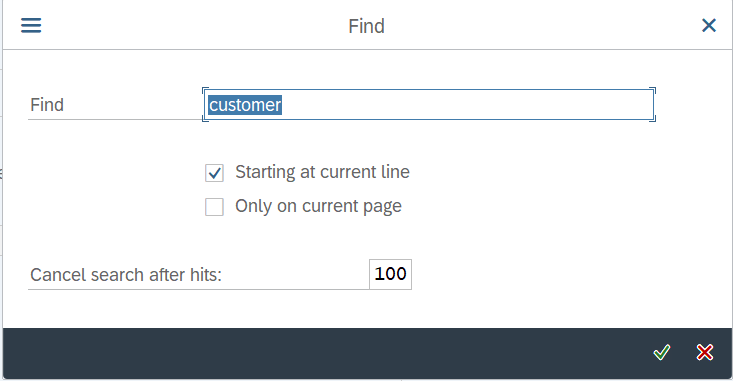Execute the find with the Continue checkmark icon
733x381 pixels.
(661, 352)
